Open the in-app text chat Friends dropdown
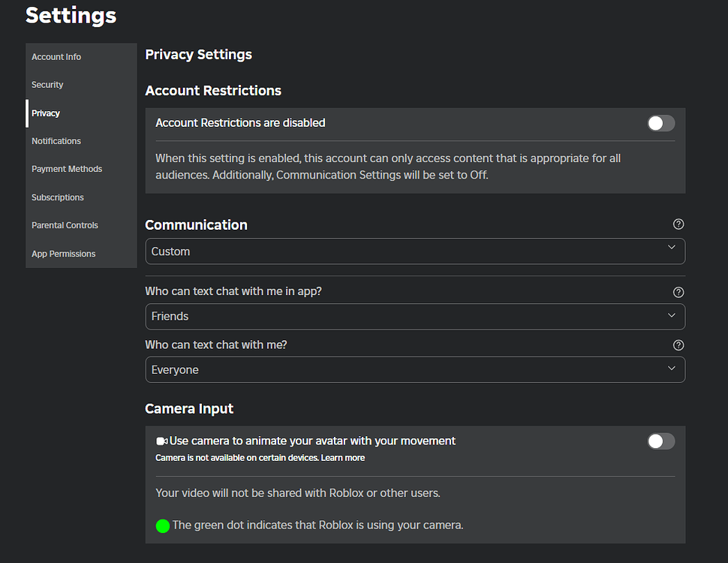The width and height of the screenshot is (728, 563). [415, 316]
